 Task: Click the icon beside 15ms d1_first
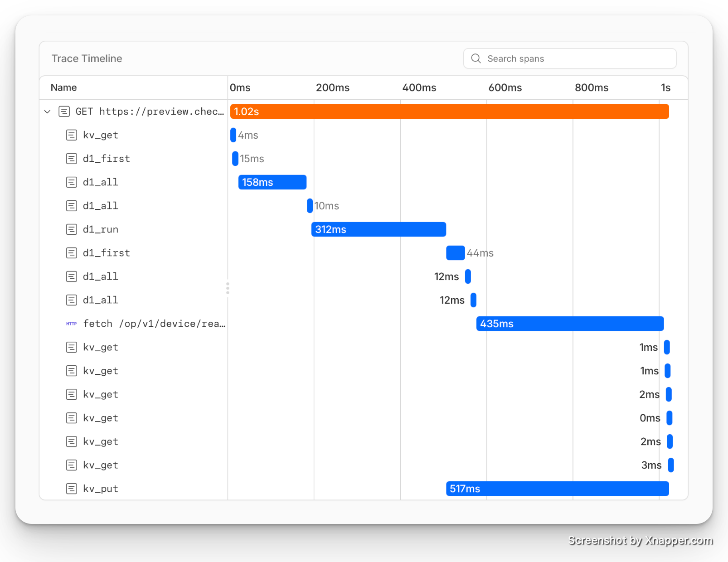pyautogui.click(x=71, y=159)
